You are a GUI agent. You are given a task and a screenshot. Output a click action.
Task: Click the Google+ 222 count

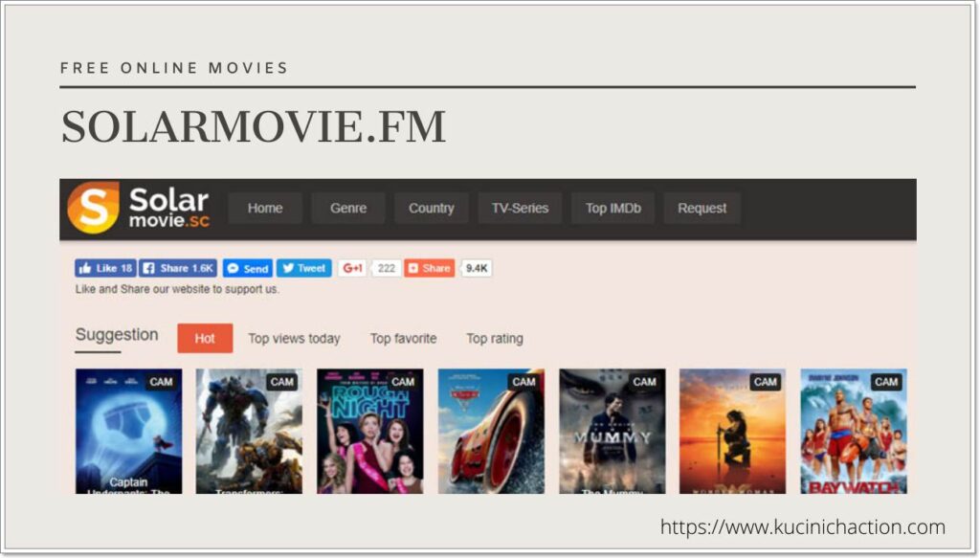point(387,268)
